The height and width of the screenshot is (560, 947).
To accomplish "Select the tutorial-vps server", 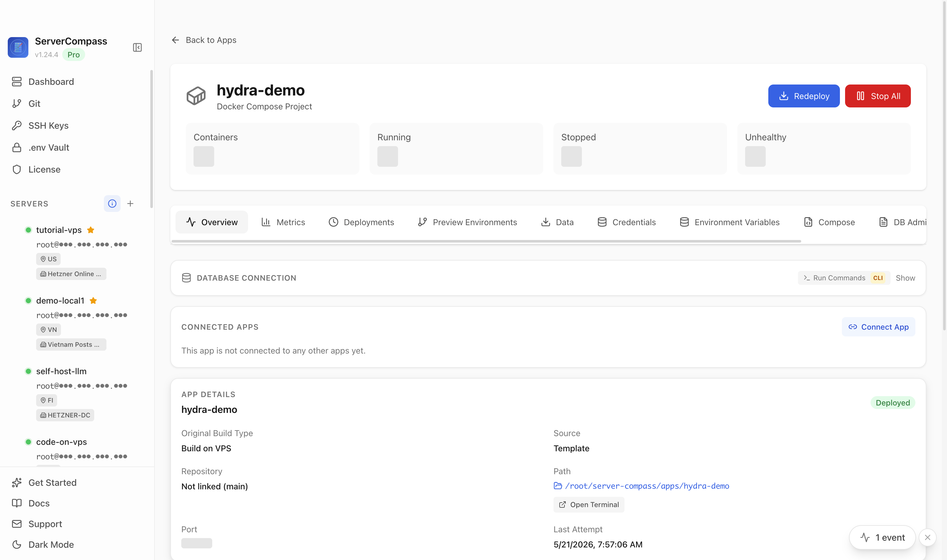I will click(x=59, y=230).
